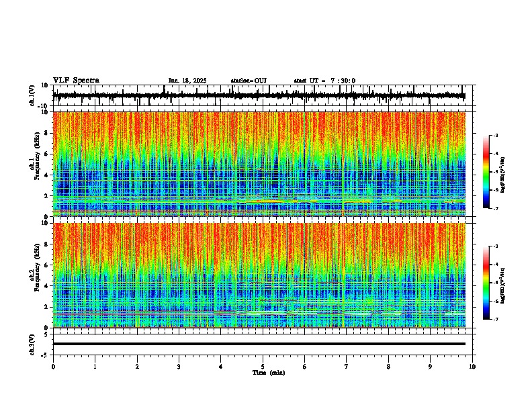Click the "ch.1(V)" waveform axis label
Screen dimensions: 532x411
(x=32, y=95)
